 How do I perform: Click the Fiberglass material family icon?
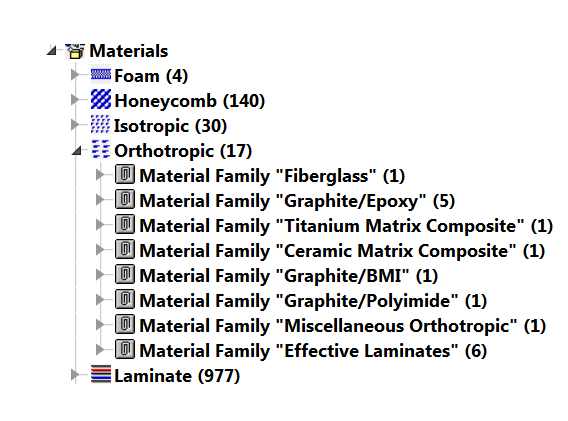tap(125, 174)
